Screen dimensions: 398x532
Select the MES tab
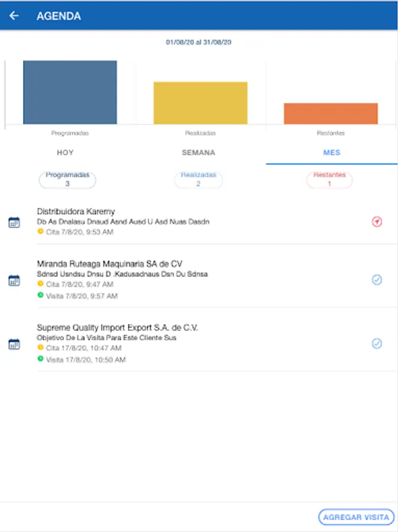point(332,153)
